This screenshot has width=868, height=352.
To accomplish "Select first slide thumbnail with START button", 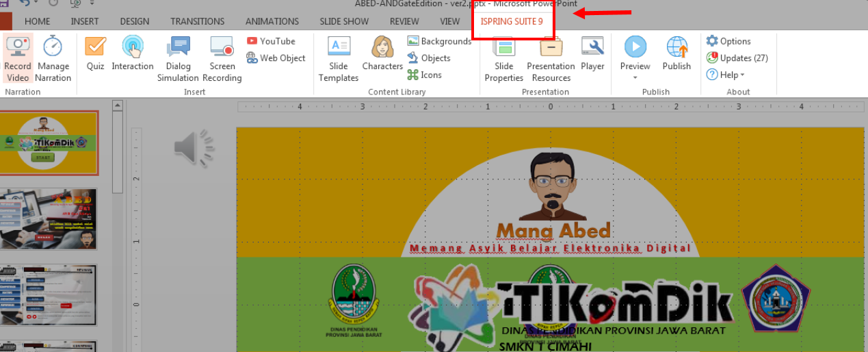I will pos(49,142).
